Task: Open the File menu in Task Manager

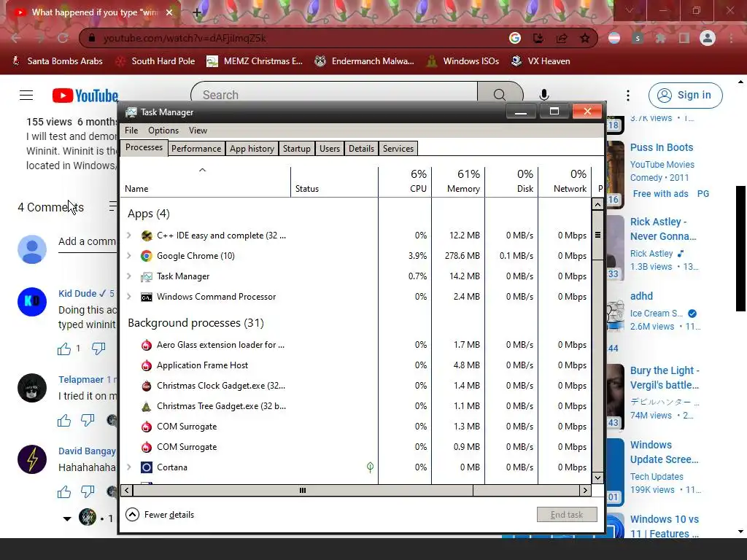Action: tap(131, 131)
